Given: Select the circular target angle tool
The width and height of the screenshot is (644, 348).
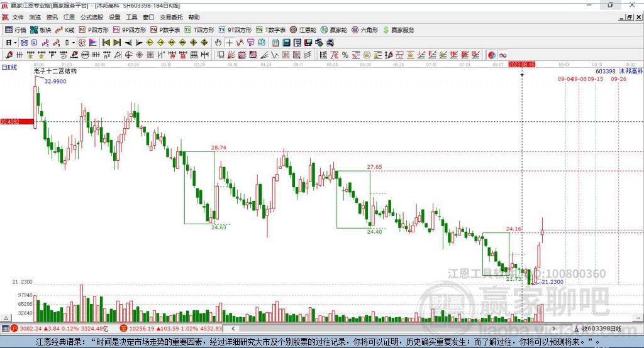Looking at the screenshot, I should (128, 55).
